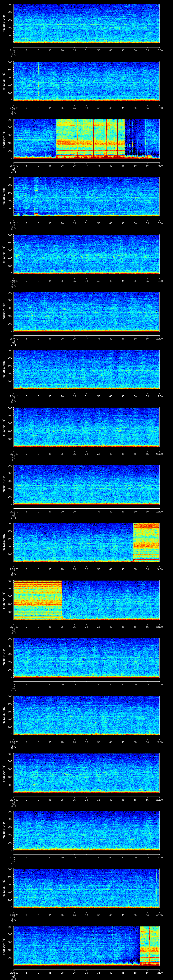173x980 pixels.
Task: Select the noise block ending the 2:23:00 spectrogram
Action: [x=146, y=542]
